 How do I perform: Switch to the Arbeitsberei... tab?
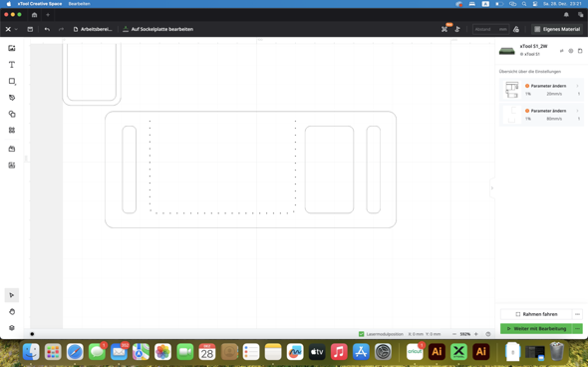point(93,29)
